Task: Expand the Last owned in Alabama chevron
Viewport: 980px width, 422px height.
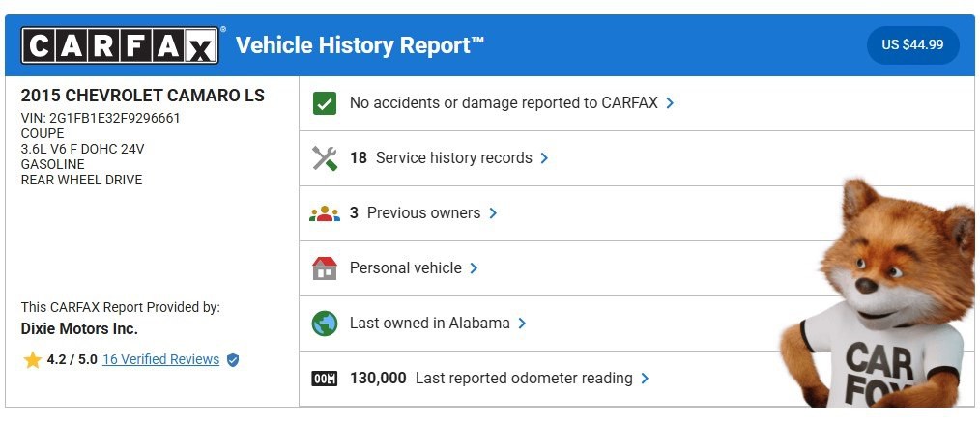Action: (522, 324)
